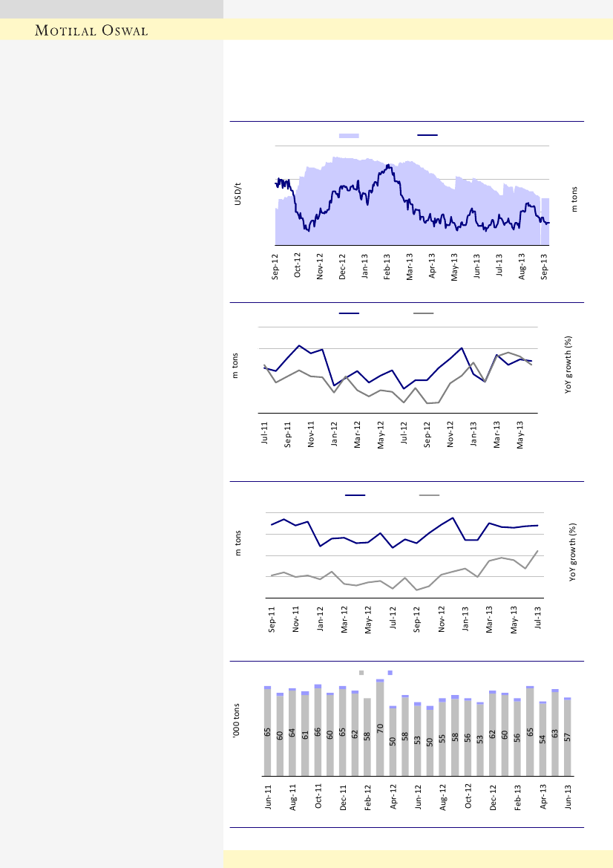
Task: Select the blue square legend in bar chart
Action: 390,672
